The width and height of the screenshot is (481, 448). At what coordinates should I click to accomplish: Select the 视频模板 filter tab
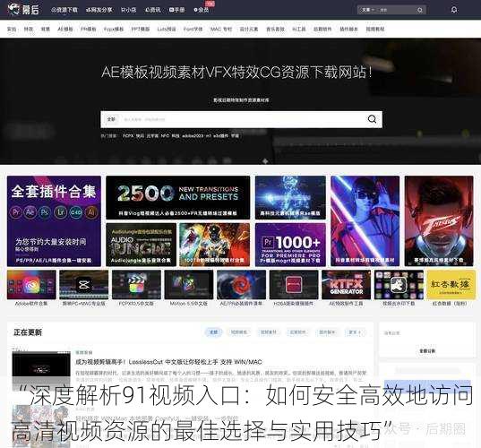[239, 332]
